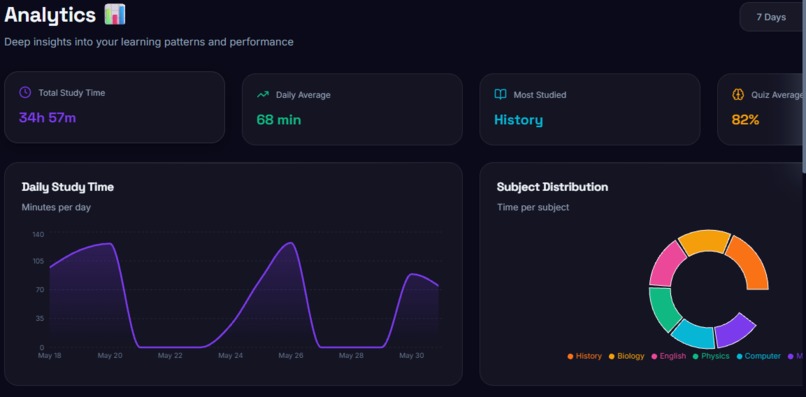Click the May 18 axis label

pos(49,355)
